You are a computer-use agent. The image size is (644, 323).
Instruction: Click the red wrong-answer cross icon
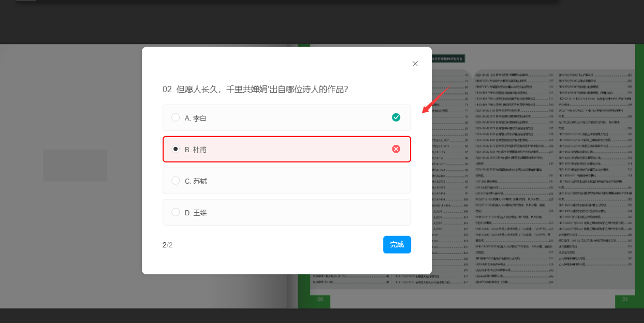pyautogui.click(x=396, y=149)
